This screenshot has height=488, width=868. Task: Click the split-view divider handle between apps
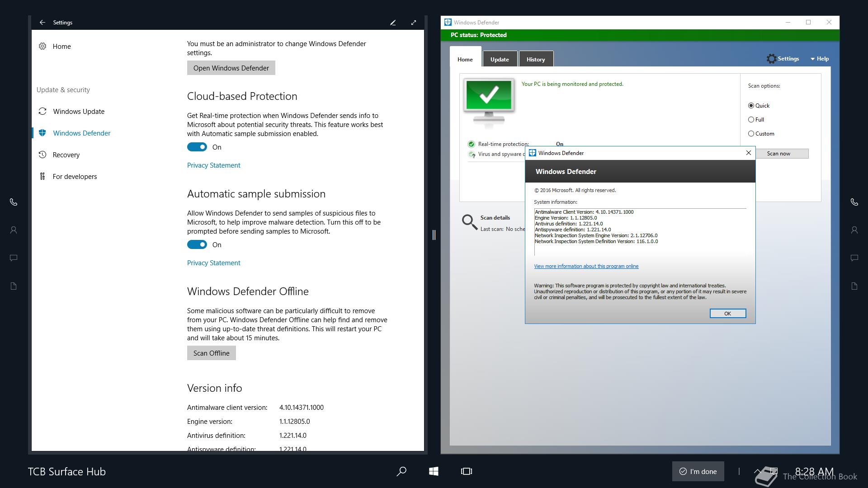[x=434, y=235]
